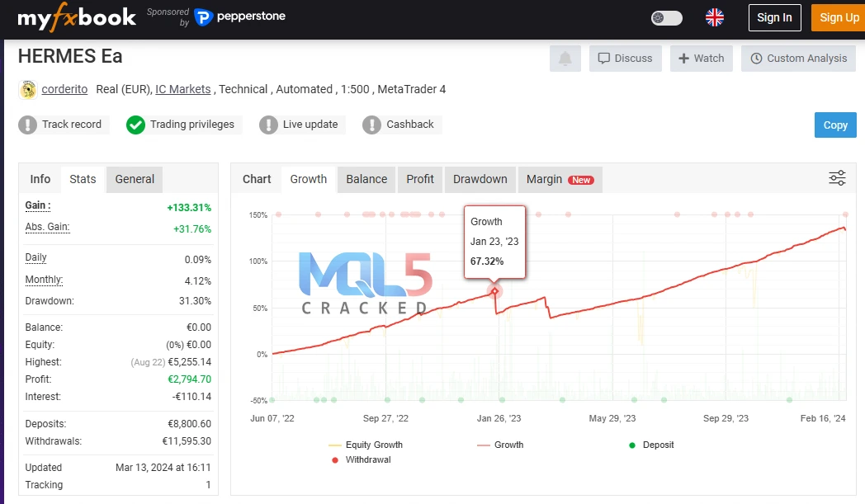The height and width of the screenshot is (504, 865).
Task: Click the Trading privileges green check icon
Action: coord(135,125)
